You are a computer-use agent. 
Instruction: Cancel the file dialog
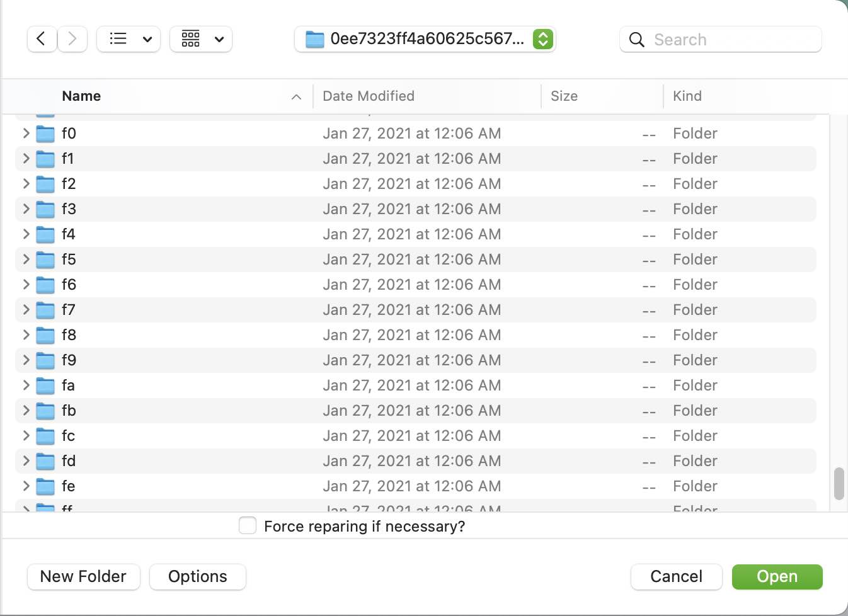(676, 576)
